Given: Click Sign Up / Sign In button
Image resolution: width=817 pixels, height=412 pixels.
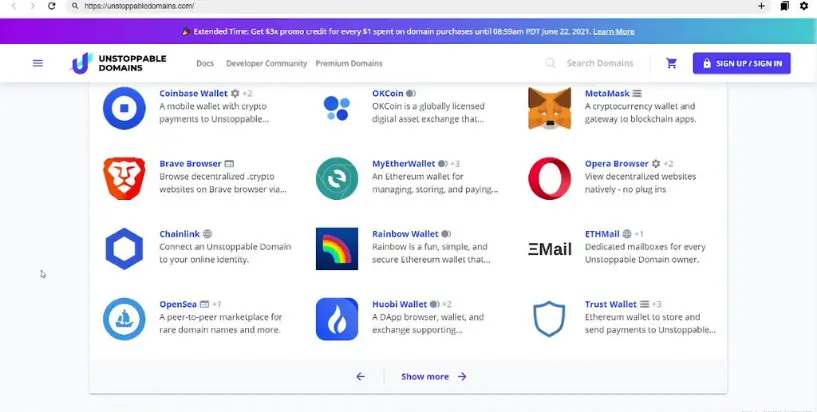Looking at the screenshot, I should 741,63.
